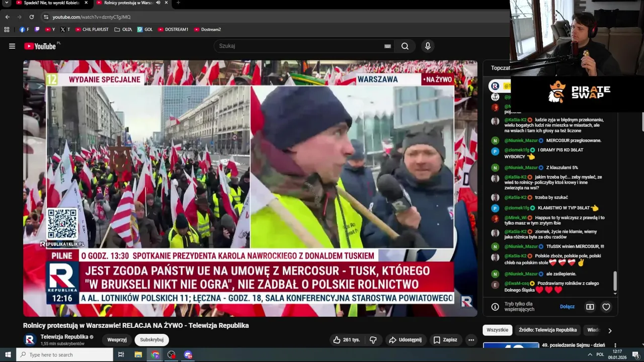Open the GOL bookmark

pyautogui.click(x=145, y=30)
